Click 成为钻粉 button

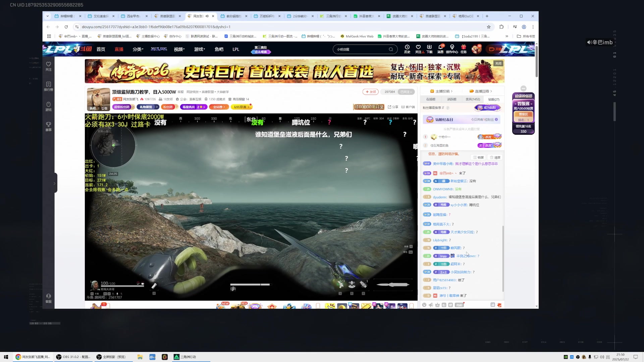(x=487, y=108)
